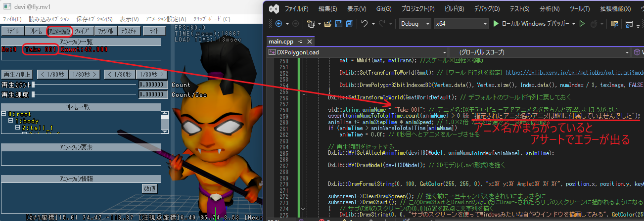Open 分析(N) menu in Visual Studio
Image resolution: width=644 pixels, height=221 pixels.
coord(549,8)
